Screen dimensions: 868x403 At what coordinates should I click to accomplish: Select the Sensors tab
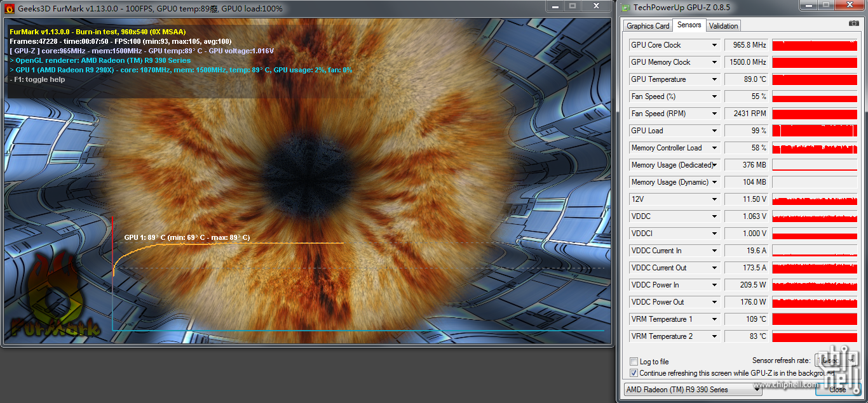[689, 25]
